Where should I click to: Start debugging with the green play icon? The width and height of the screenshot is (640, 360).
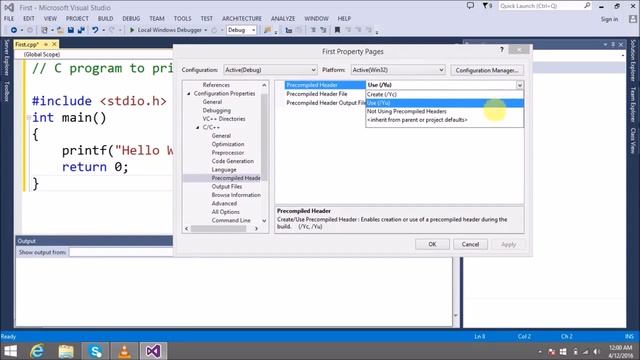(x=132, y=30)
